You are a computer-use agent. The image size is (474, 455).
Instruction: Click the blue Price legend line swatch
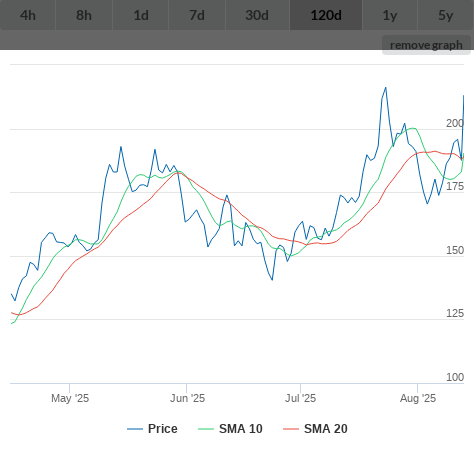coord(135,429)
